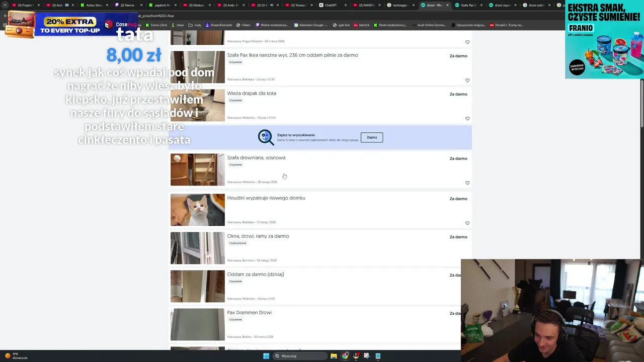Image resolution: width=644 pixels, height=362 pixels.
Task: Click the CaseHug 20% EXTRA banner
Action: click(x=70, y=25)
